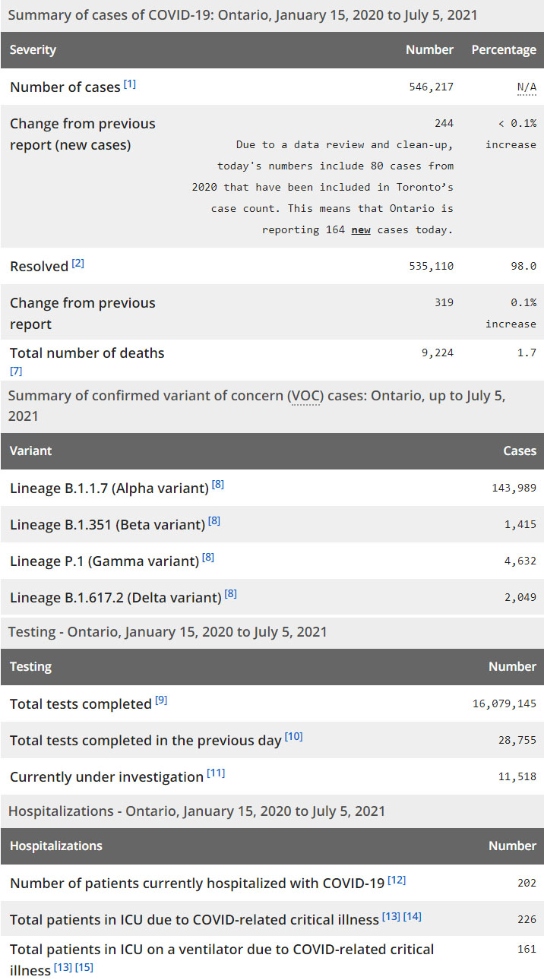Click footnote 13 in the ventilator row

click(x=63, y=968)
